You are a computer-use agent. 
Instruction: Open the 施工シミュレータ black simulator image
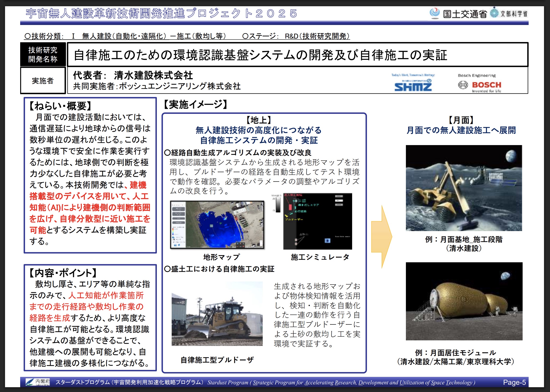pos(317,221)
